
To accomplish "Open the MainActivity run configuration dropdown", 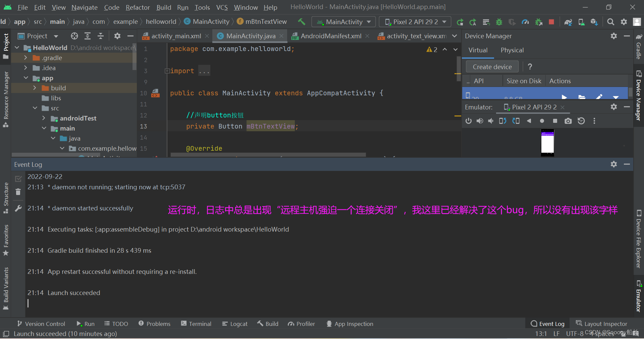I will [343, 22].
